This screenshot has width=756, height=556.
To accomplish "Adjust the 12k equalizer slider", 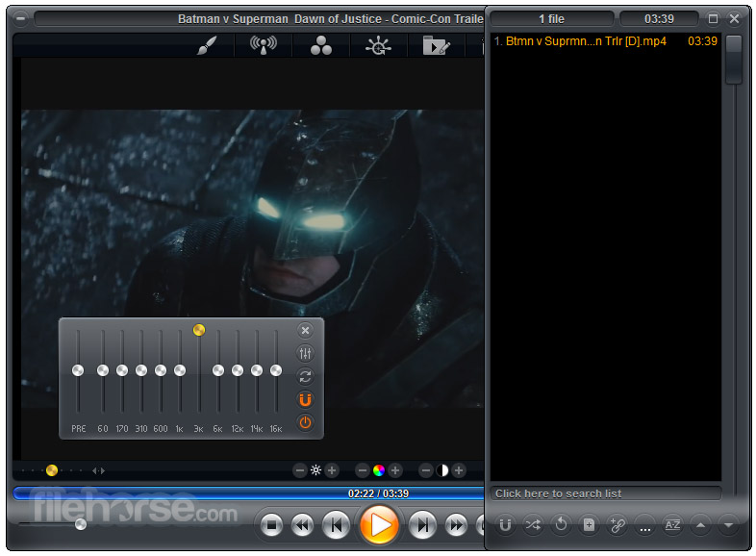I will point(238,370).
